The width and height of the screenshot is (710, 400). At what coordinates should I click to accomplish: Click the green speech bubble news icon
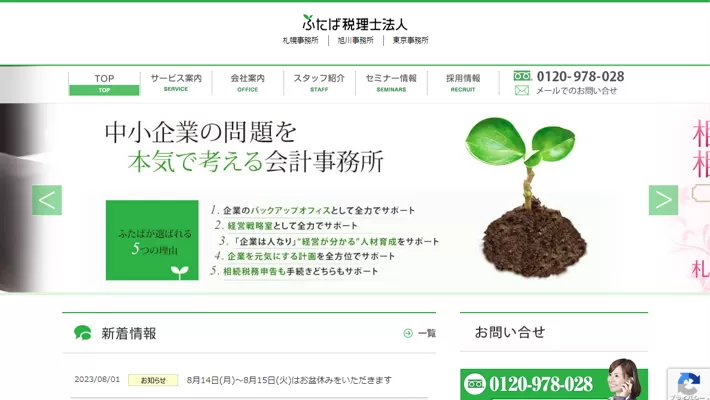tap(83, 333)
